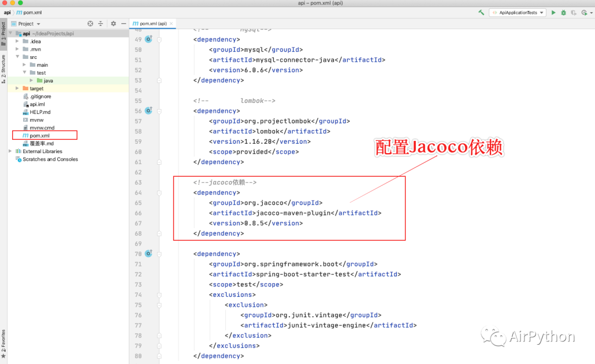595x364 pixels.
Task: Click the Locate/Select Opened File target icon
Action: tap(90, 24)
